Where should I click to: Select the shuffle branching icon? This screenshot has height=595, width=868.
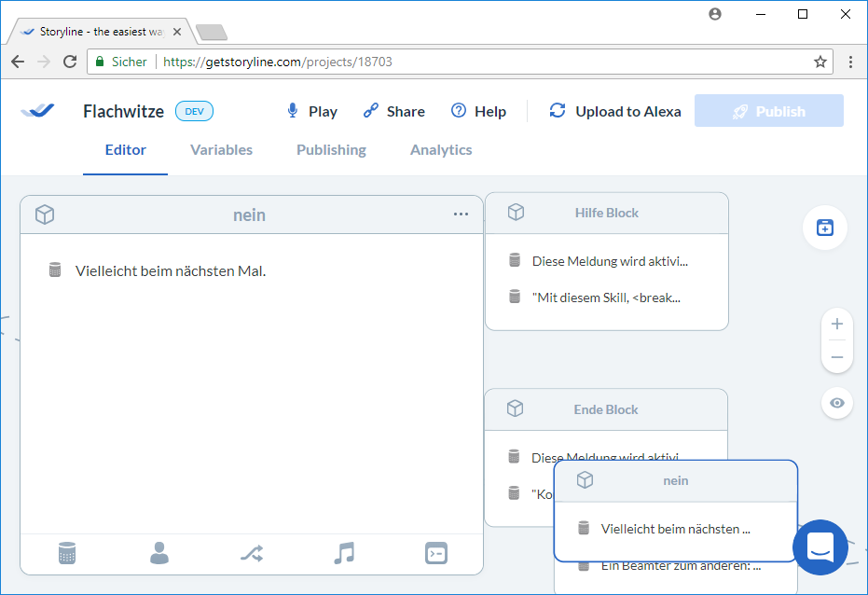[x=252, y=553]
